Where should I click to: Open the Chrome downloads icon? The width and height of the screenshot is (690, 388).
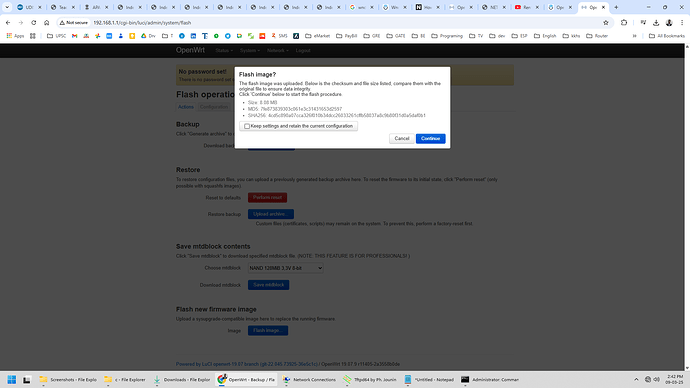[x=656, y=22]
